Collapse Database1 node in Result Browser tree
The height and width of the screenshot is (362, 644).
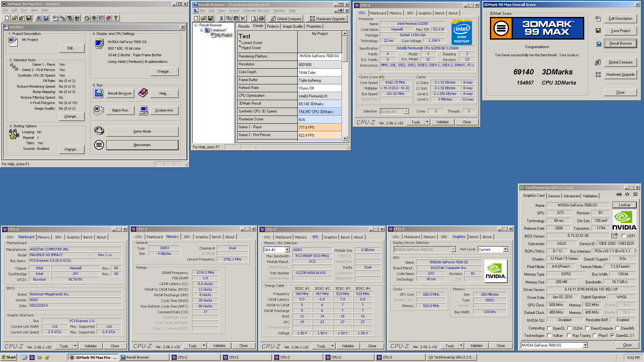(202, 30)
